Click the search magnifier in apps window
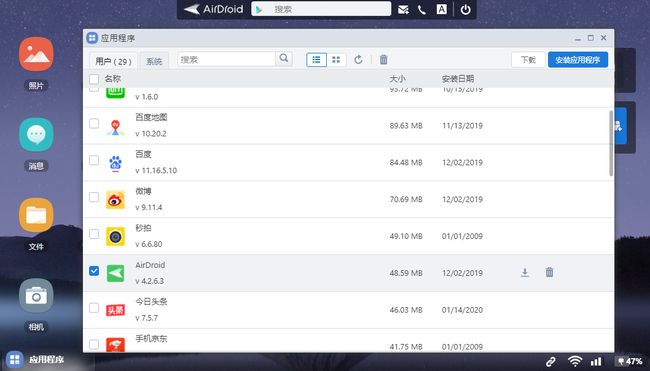The height and width of the screenshot is (371, 650). 284,58
